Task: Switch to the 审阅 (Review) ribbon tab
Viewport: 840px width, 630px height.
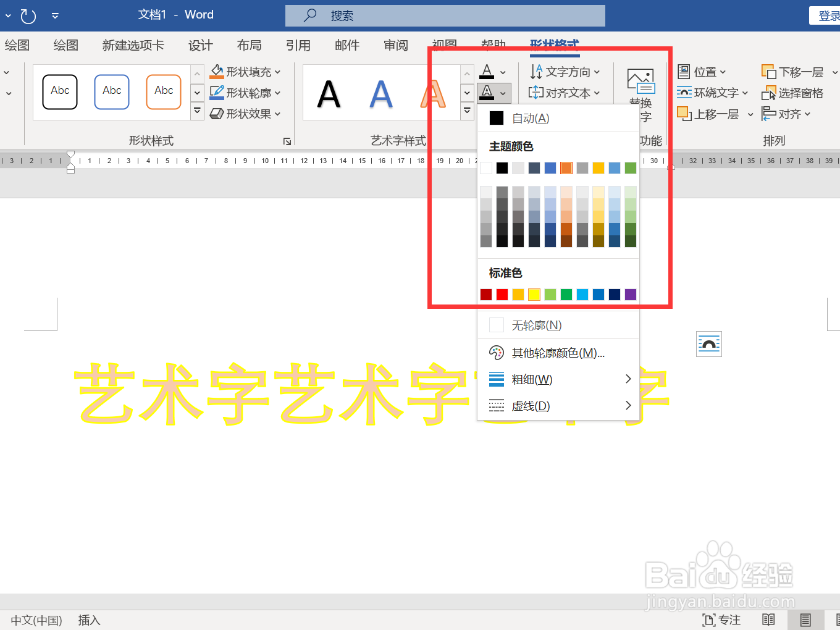Action: click(395, 45)
